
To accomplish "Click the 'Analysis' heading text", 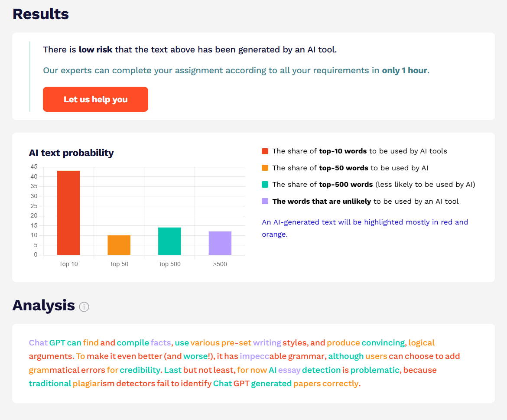I will point(43,305).
